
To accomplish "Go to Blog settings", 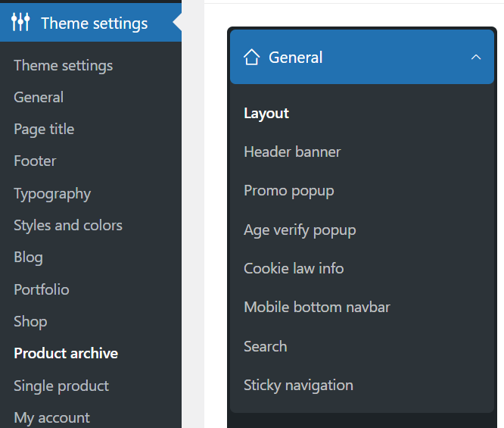I will pos(28,257).
